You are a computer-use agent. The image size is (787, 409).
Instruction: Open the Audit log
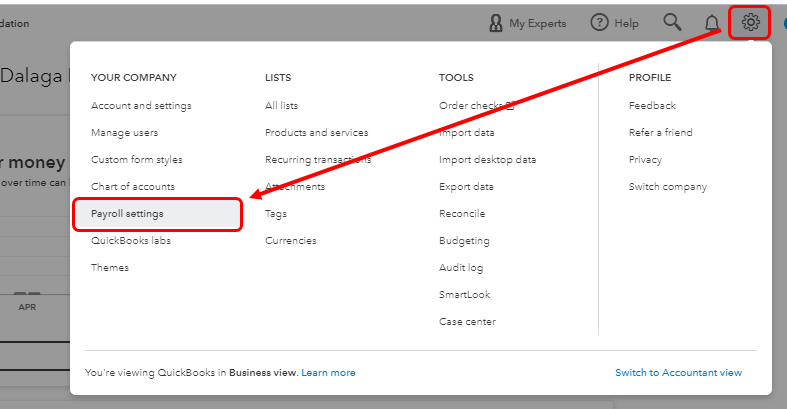(x=461, y=268)
